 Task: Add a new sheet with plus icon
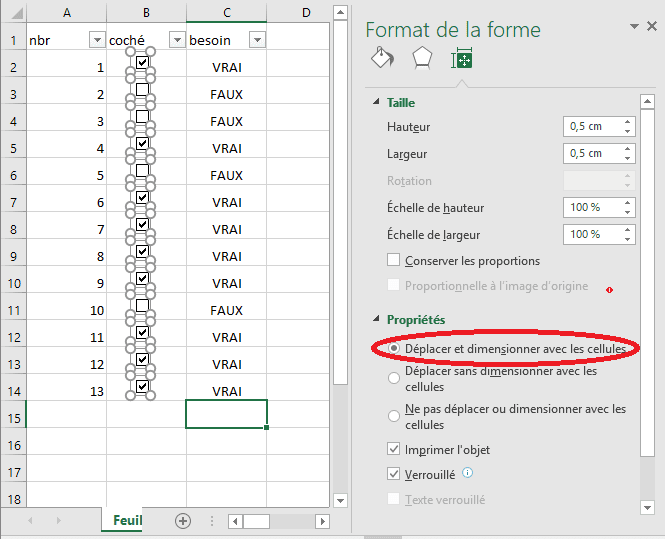(x=183, y=520)
